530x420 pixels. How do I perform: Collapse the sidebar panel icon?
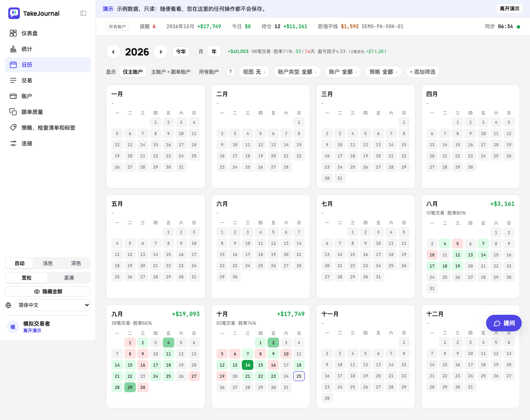pos(83,13)
